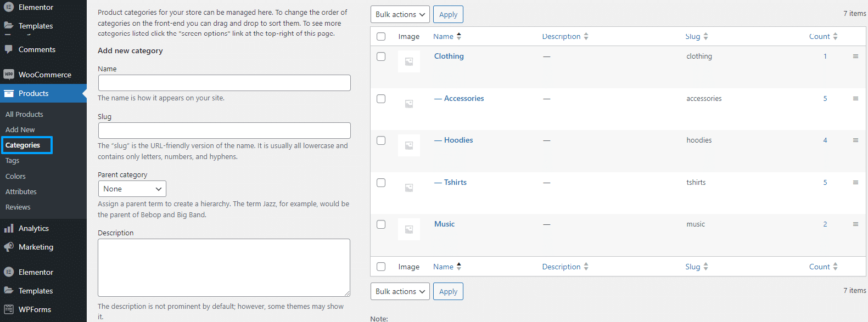The image size is (868, 322).
Task: Open the top Bulk actions dropdown
Action: click(x=400, y=14)
